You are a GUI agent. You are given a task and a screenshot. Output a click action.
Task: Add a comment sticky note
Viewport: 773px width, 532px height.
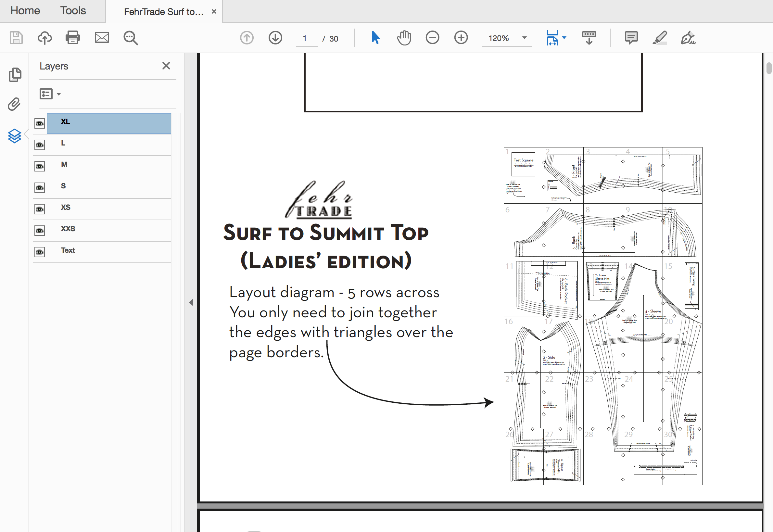631,38
